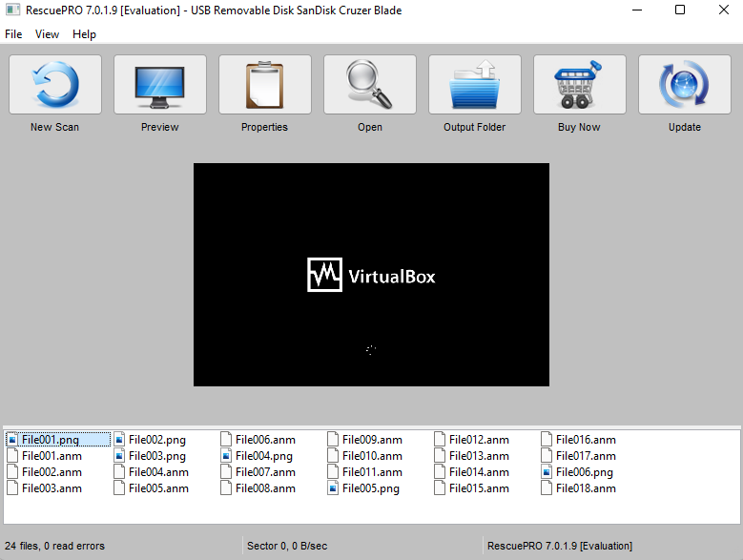Select File006.png in the list
Viewport: 743px width, 560px height.
(585, 472)
